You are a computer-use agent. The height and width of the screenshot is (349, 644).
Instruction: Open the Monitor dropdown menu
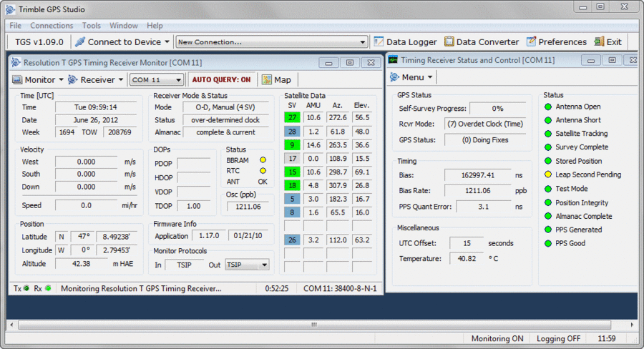pos(39,80)
